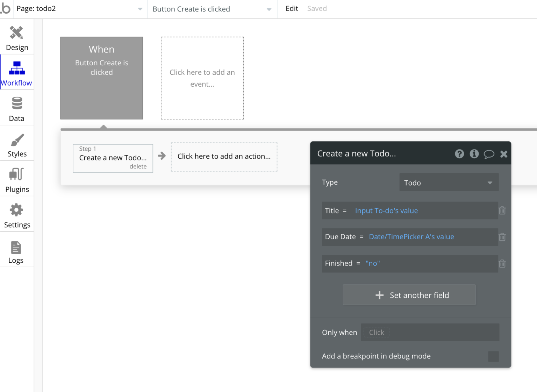Click the Only when condition field
Screen dimensions: 537x392
click(430, 333)
